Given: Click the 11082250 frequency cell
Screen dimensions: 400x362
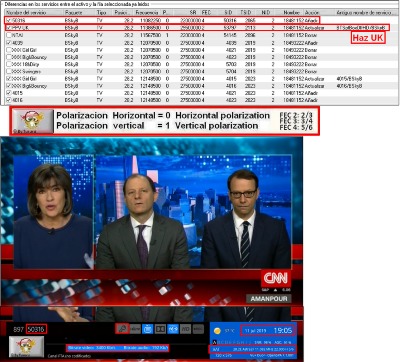Looking at the screenshot, I should coord(152,20).
